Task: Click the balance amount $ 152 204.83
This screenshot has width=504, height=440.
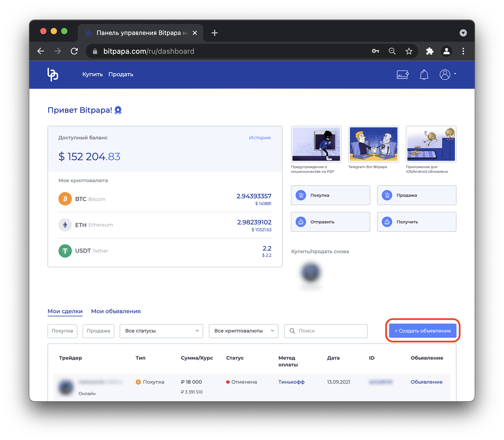Action: coord(89,157)
